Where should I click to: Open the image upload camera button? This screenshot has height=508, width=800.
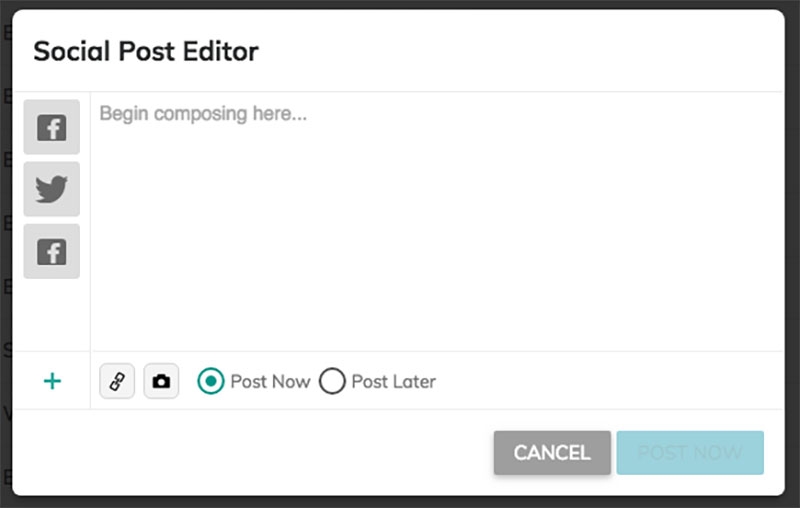click(x=161, y=381)
